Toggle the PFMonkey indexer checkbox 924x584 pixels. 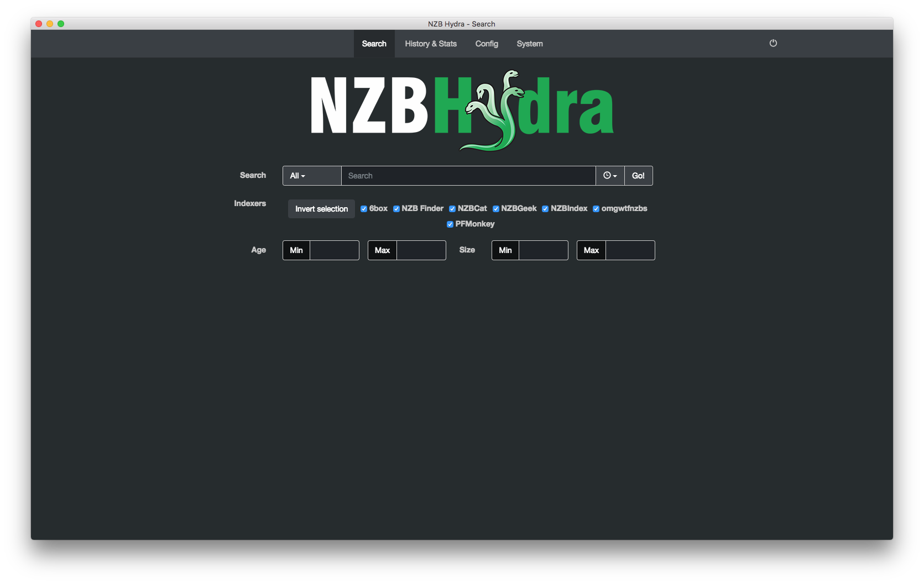tap(450, 224)
